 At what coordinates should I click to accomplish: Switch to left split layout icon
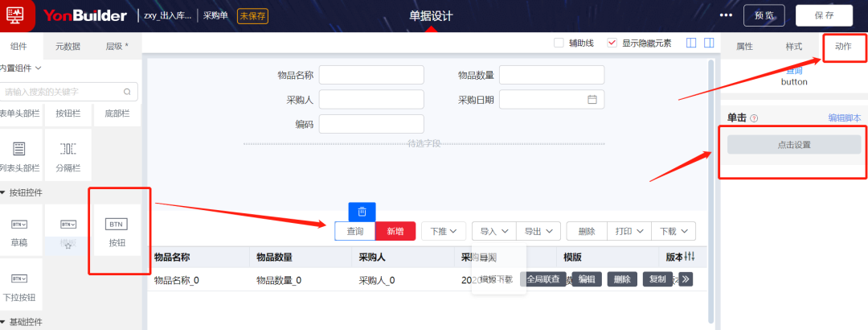point(691,43)
